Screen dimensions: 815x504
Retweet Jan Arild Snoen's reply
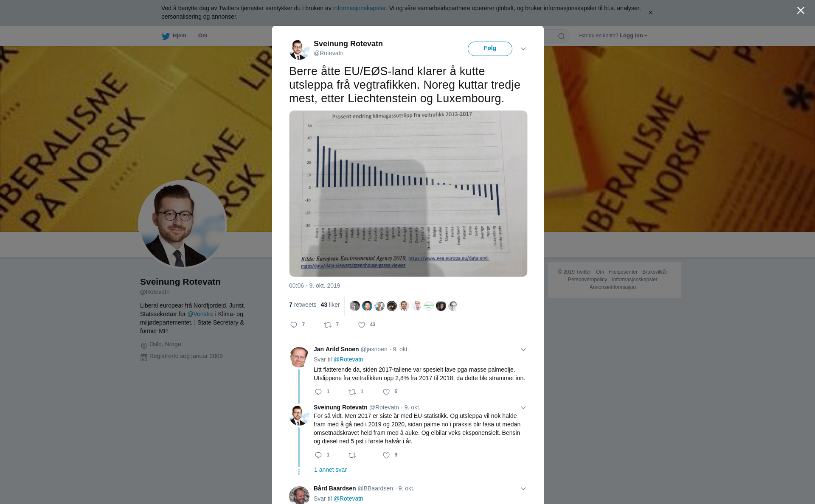click(352, 392)
